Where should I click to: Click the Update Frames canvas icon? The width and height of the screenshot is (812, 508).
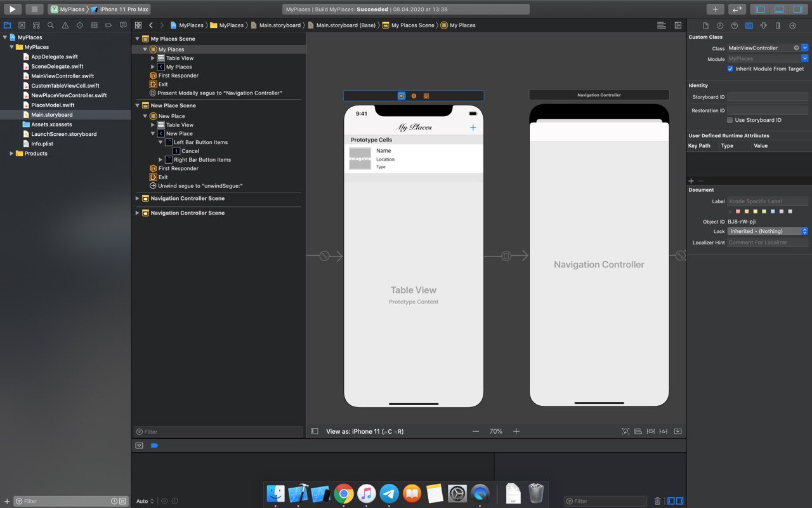click(625, 431)
